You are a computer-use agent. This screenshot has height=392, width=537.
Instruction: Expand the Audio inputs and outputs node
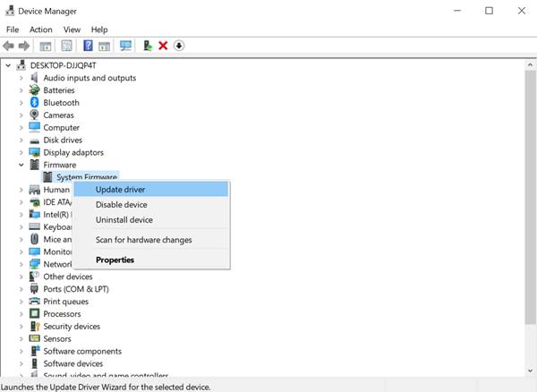(x=21, y=78)
